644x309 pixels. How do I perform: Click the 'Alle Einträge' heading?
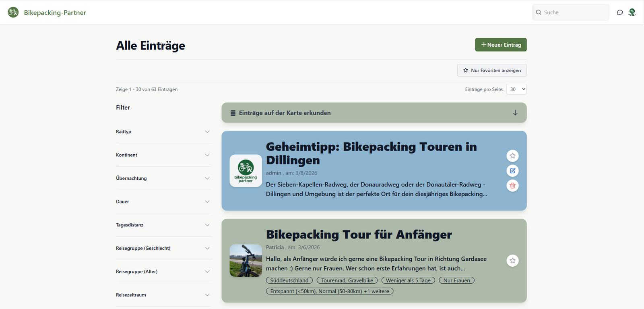[x=151, y=46]
